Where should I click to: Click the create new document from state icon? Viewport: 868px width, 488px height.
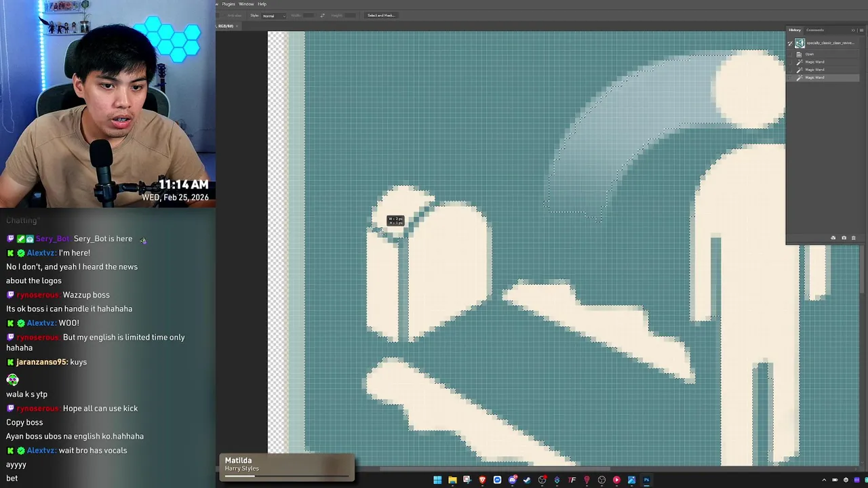[x=833, y=238]
